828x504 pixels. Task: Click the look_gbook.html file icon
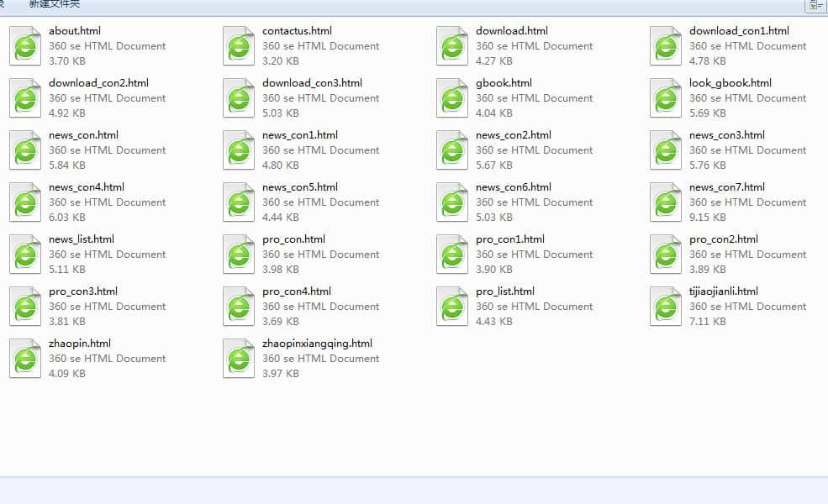click(x=666, y=98)
